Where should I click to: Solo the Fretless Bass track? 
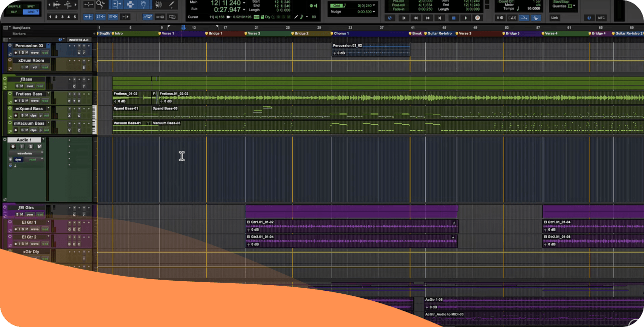pos(22,101)
